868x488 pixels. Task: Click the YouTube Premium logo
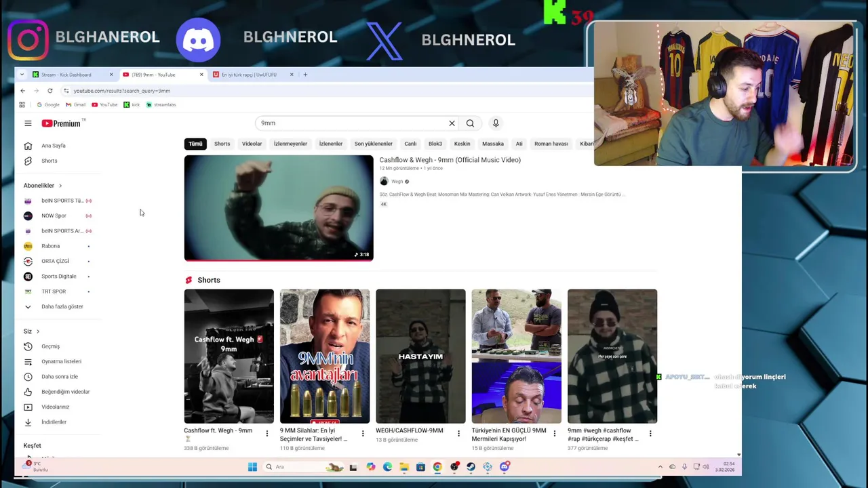coord(62,123)
